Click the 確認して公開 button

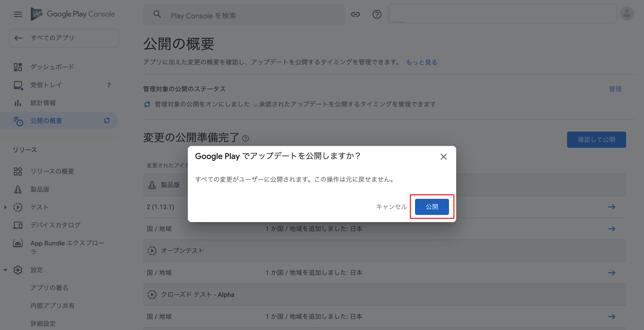coord(596,140)
